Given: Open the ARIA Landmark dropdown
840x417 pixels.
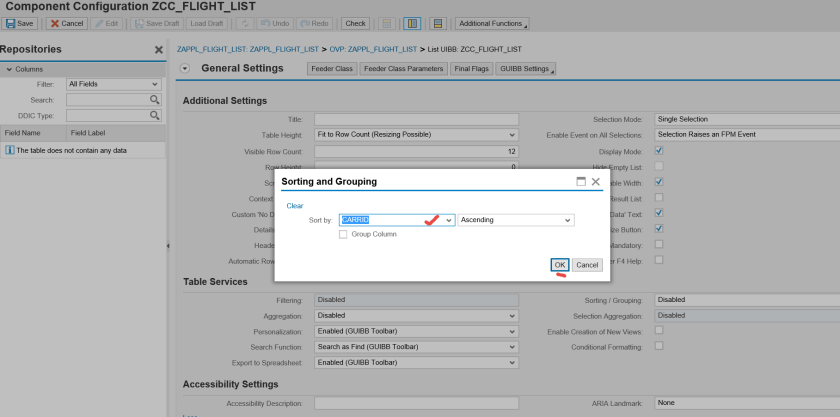Looking at the screenshot, I should (747, 403).
